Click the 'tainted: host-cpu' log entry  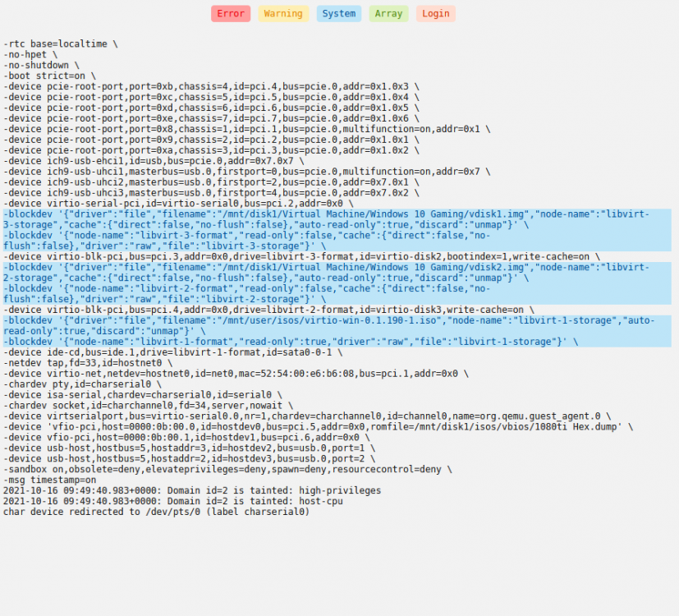coord(173,501)
